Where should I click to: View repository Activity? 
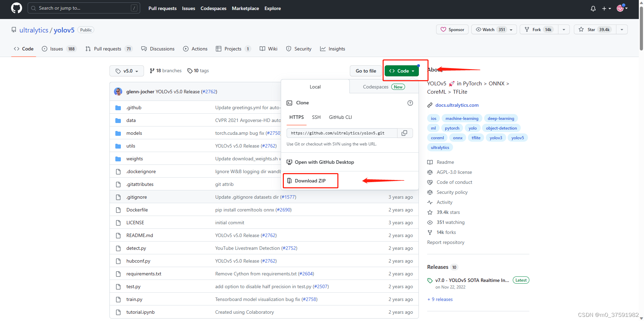tap(440, 202)
